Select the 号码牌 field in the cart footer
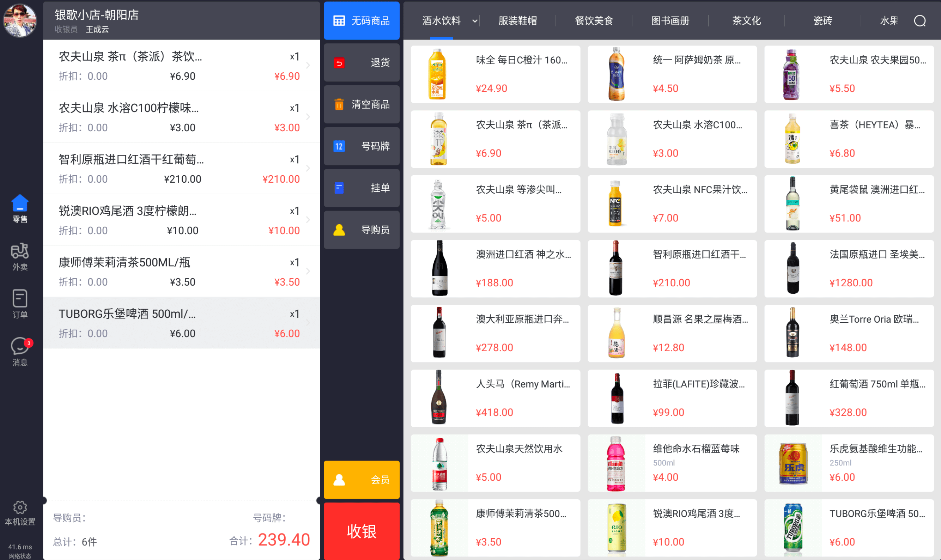 [x=269, y=518]
